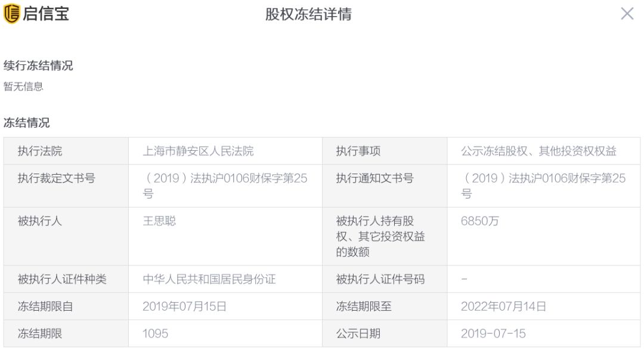Screen dimensions: 644x350
Task: Click the 冻结情况 section heading
Action: pyautogui.click(x=27, y=122)
